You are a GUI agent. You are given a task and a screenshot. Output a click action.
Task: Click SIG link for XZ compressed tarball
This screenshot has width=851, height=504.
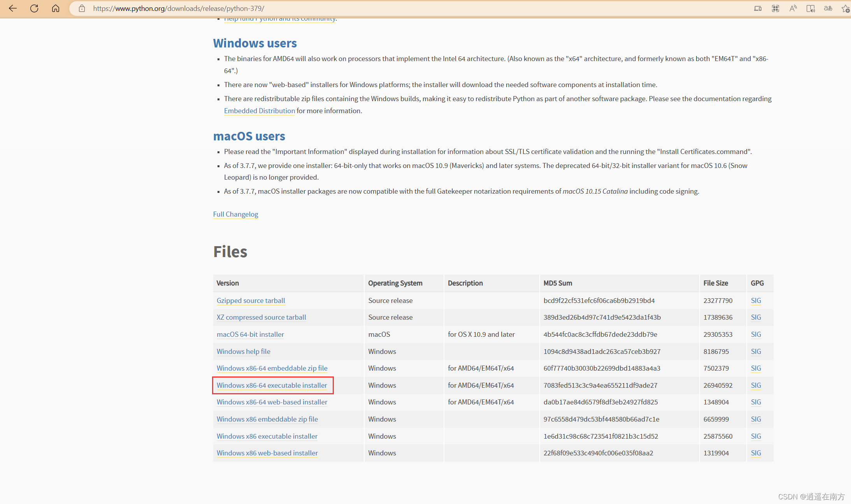point(756,317)
